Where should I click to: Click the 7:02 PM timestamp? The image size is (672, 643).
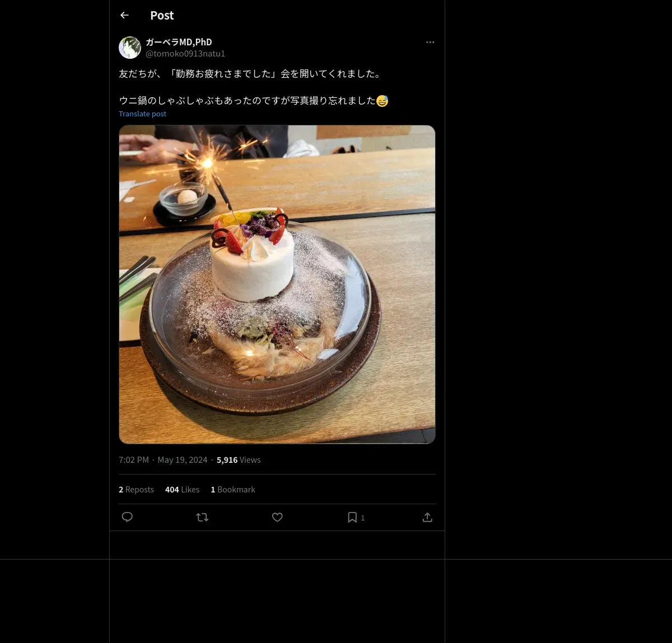(x=134, y=460)
